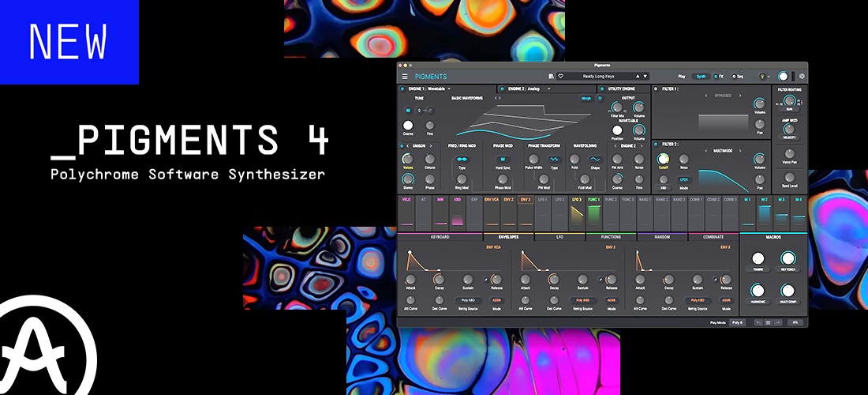Toggle the Hard Sync switch

tap(503, 159)
